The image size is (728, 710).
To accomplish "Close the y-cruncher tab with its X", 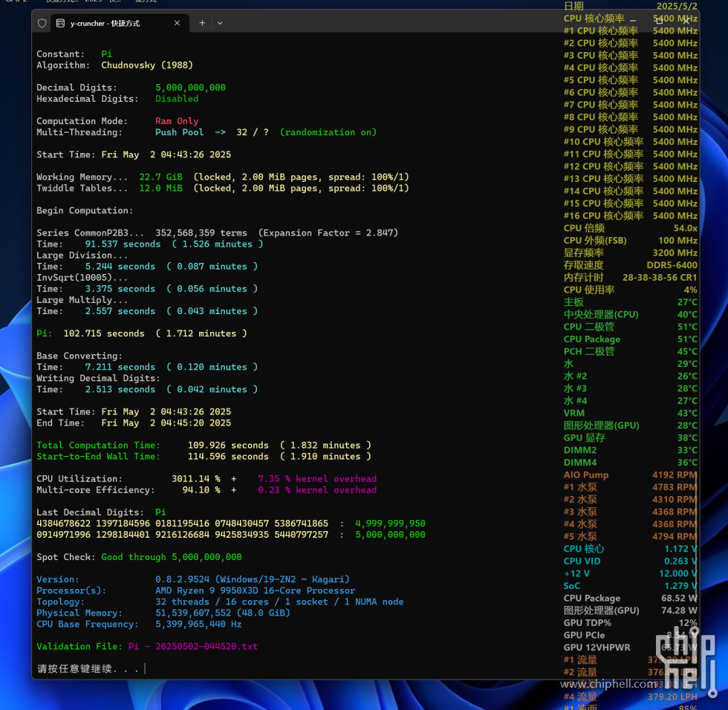I will 177,23.
